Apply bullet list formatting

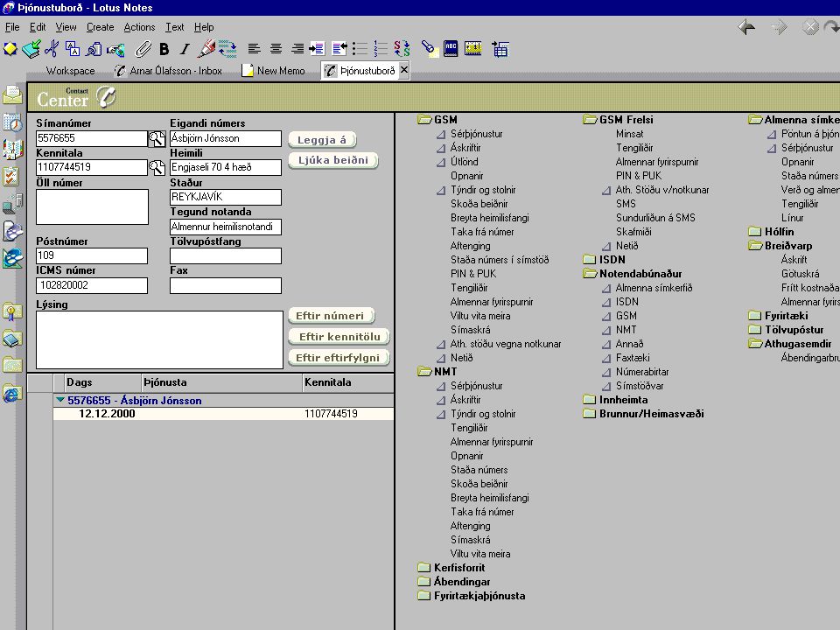tap(360, 49)
